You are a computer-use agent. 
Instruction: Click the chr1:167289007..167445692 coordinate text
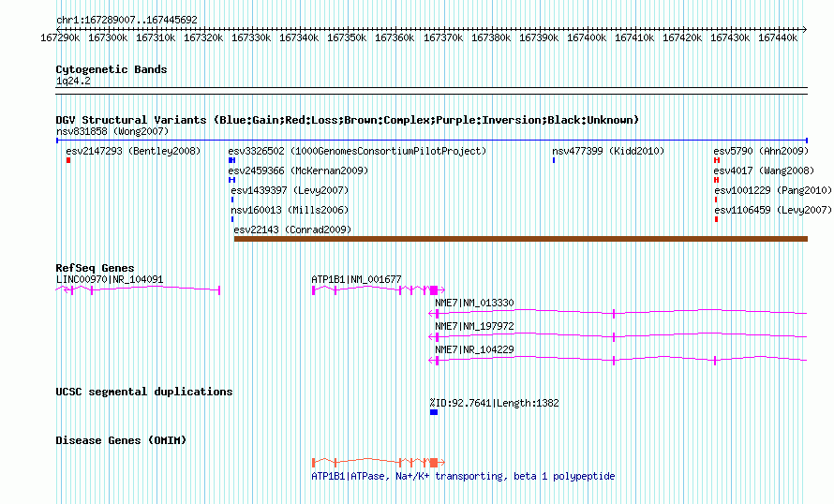click(127, 21)
